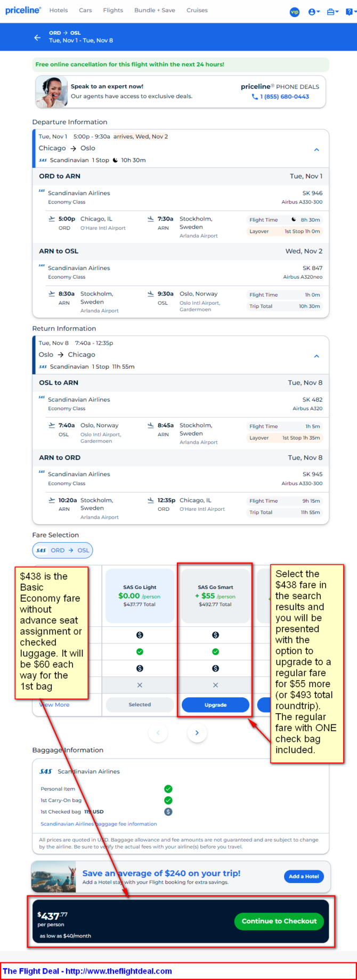Select the ORD → OSL fare chip
This screenshot has width=357, height=980.
click(62, 550)
